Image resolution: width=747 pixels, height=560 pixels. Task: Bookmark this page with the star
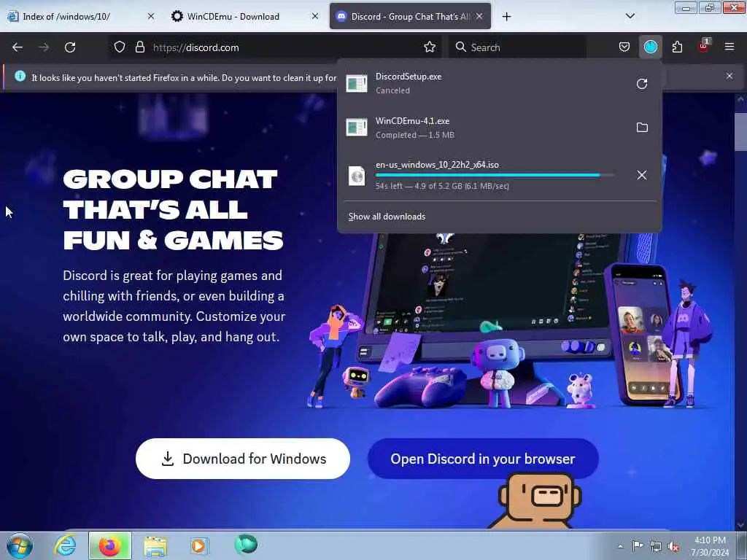[x=430, y=47]
